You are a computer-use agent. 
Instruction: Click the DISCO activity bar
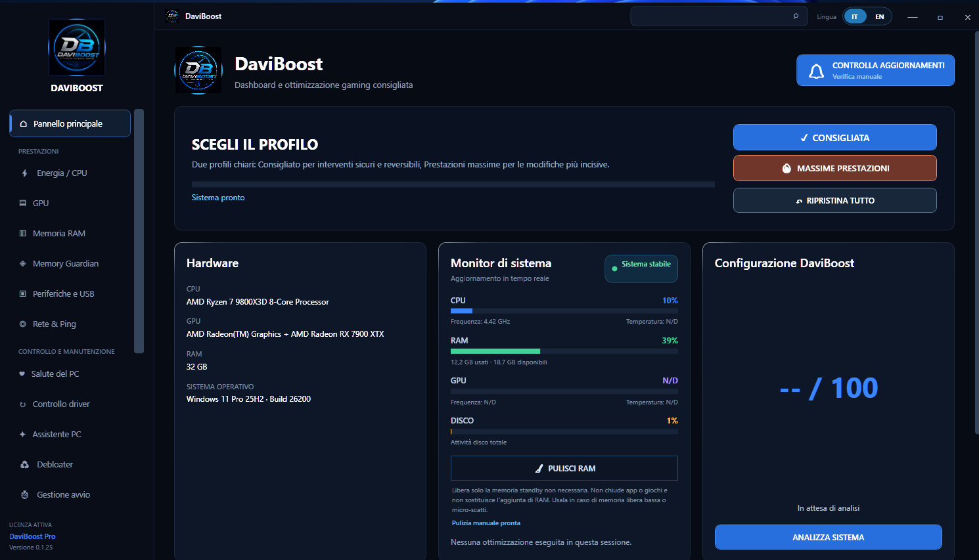point(564,431)
